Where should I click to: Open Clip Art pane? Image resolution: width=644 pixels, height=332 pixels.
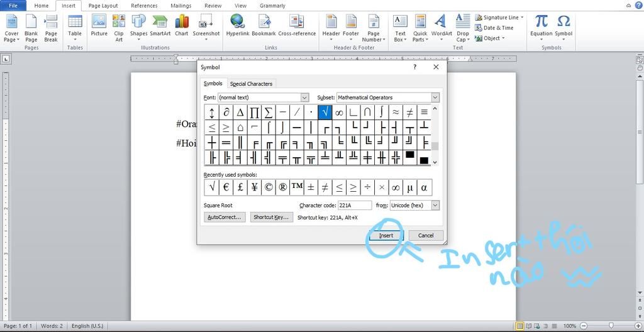tap(119, 28)
